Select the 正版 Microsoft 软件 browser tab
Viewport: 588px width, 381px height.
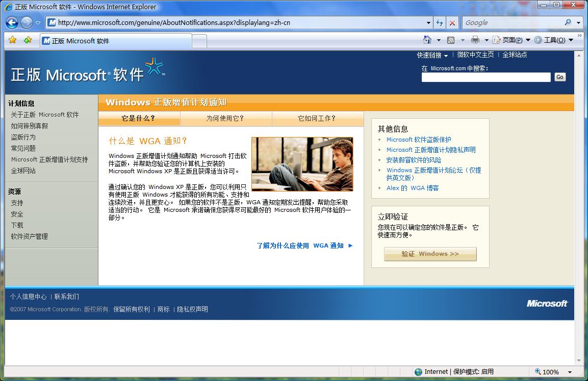(x=116, y=41)
